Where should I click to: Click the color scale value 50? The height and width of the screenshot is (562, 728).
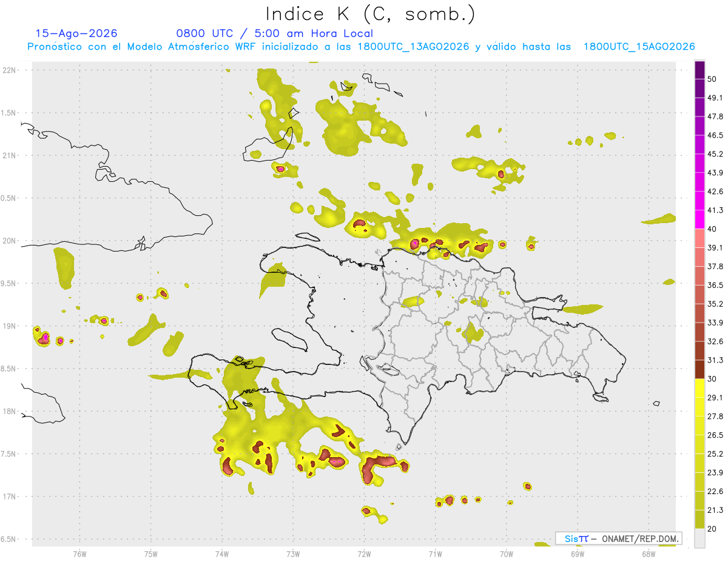713,79
